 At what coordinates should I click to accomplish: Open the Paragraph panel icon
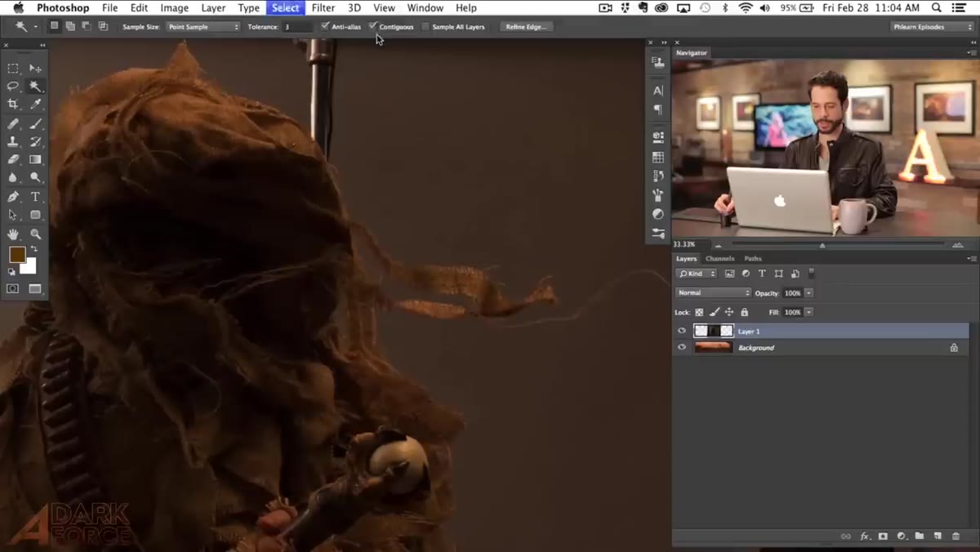tap(658, 109)
